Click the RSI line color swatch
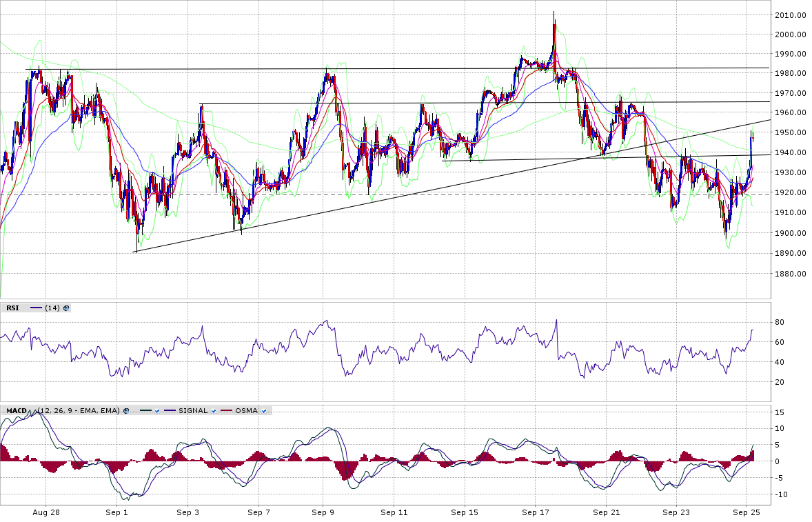Screen dimensions: 812x522 click(x=37, y=308)
